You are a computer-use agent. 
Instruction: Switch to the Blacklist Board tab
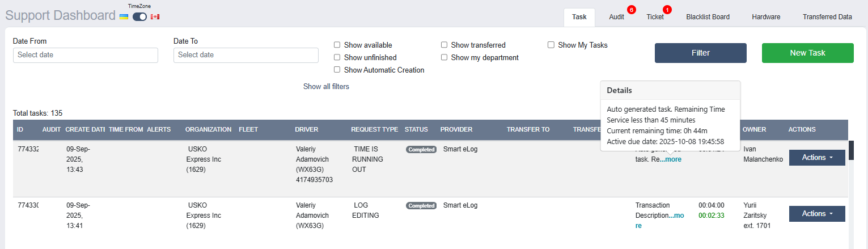click(x=708, y=17)
